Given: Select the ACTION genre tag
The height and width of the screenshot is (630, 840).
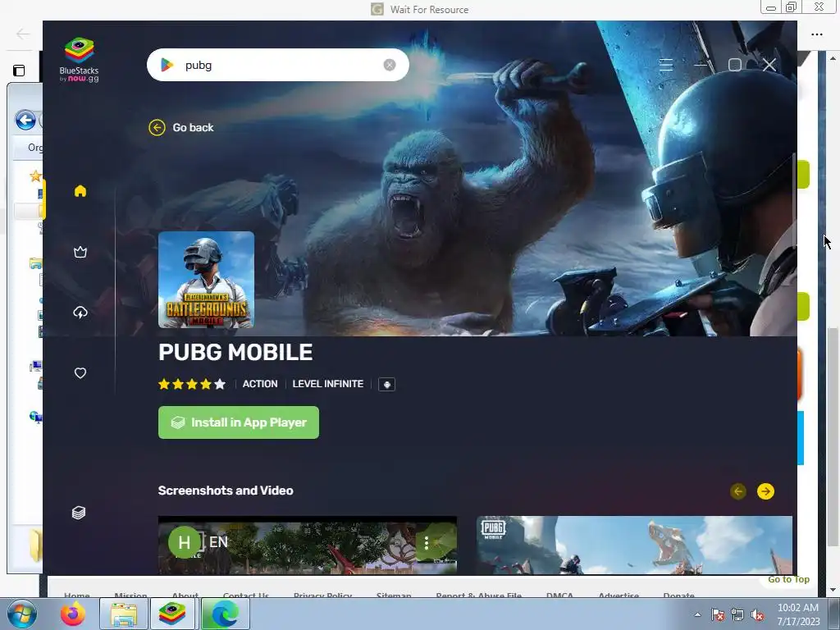Looking at the screenshot, I should tap(260, 384).
